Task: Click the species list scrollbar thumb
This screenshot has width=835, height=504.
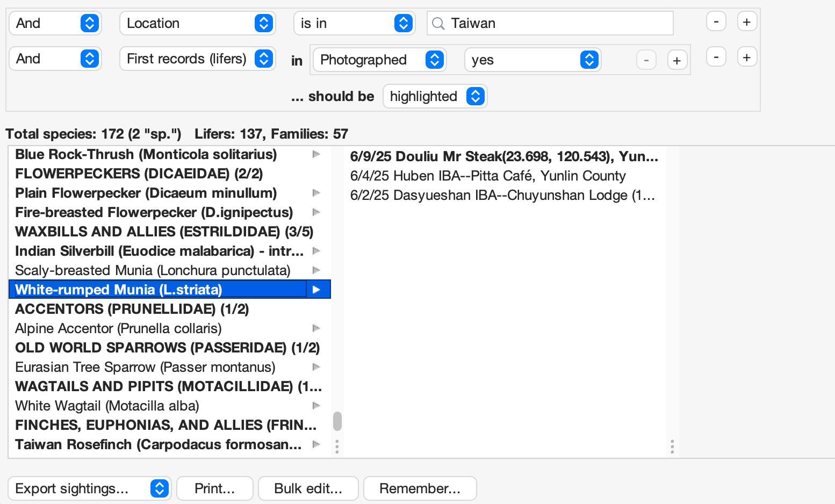Action: coord(337,421)
